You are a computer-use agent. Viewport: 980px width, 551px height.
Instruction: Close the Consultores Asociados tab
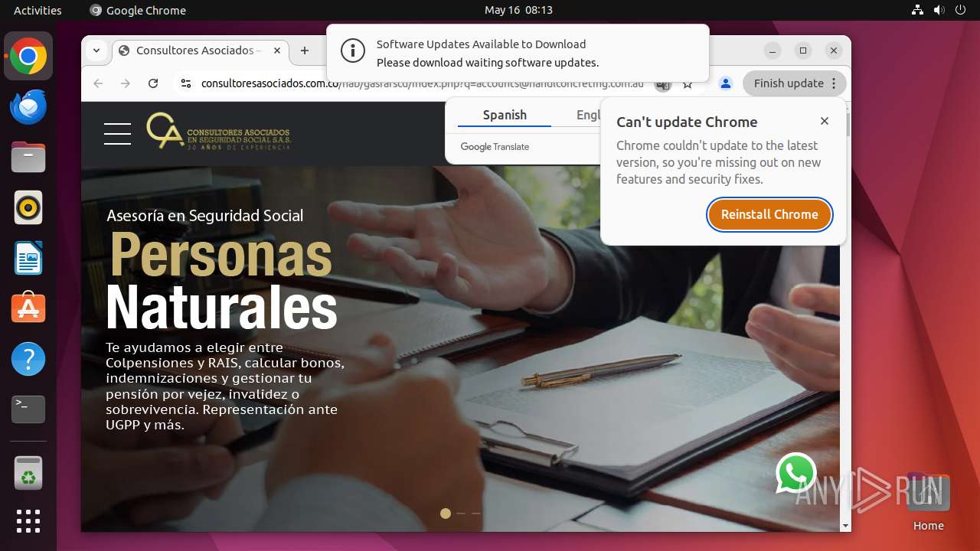(277, 51)
